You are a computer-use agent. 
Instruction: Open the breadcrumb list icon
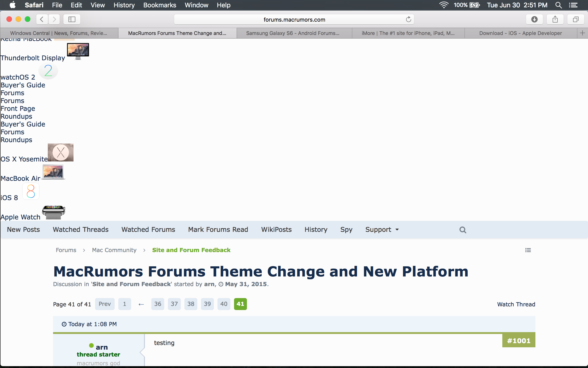tap(528, 250)
